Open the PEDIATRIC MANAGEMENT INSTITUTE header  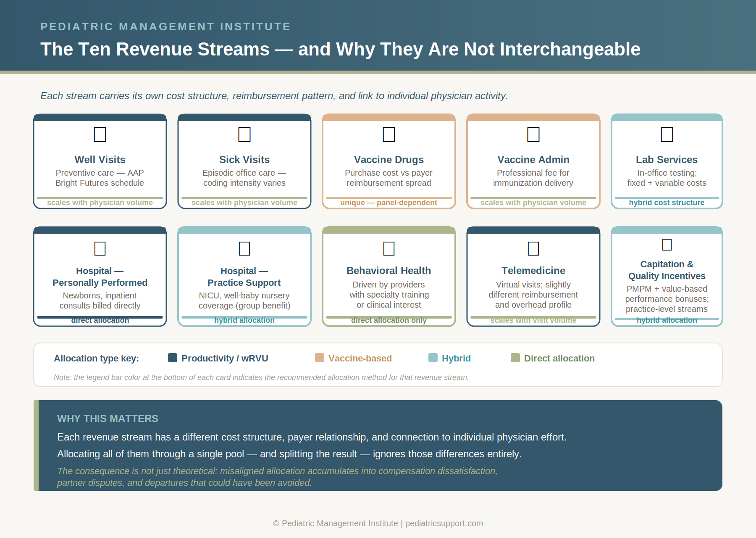165,26
